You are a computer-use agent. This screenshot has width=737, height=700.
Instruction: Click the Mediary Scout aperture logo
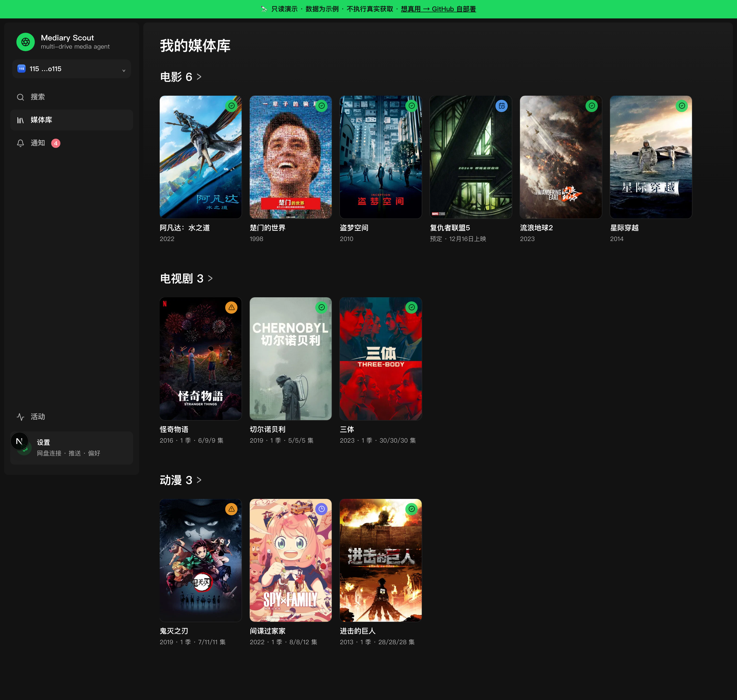pos(25,42)
